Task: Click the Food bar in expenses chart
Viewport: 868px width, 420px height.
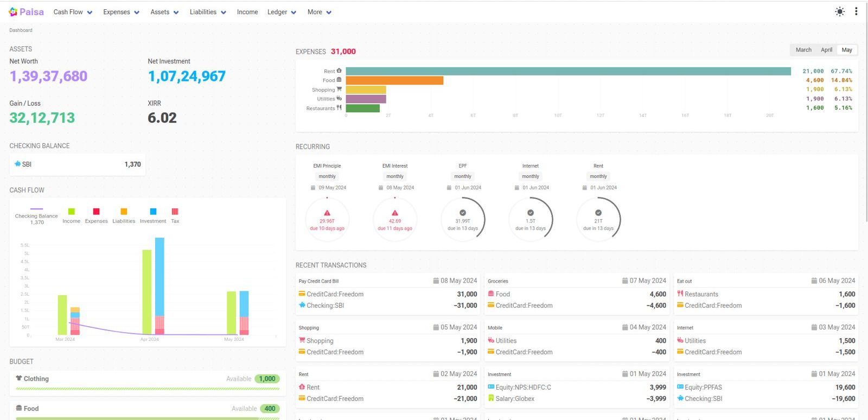Action: pyautogui.click(x=394, y=80)
